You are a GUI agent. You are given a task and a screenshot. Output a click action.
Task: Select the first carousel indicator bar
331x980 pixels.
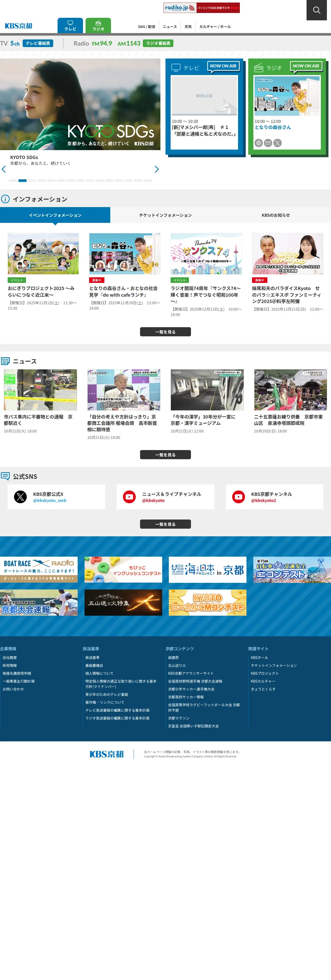tap(12, 181)
